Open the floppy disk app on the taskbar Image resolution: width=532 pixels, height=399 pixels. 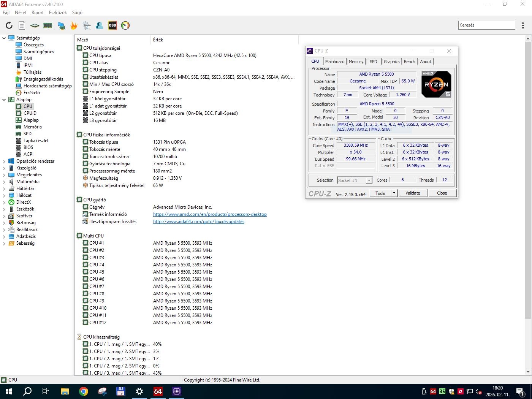[x=120, y=391]
